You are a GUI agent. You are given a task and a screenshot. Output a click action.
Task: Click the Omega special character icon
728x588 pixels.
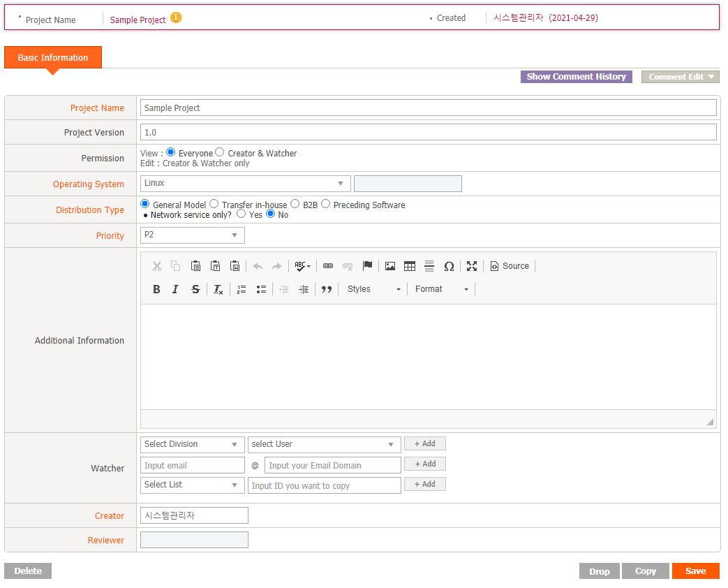449,266
